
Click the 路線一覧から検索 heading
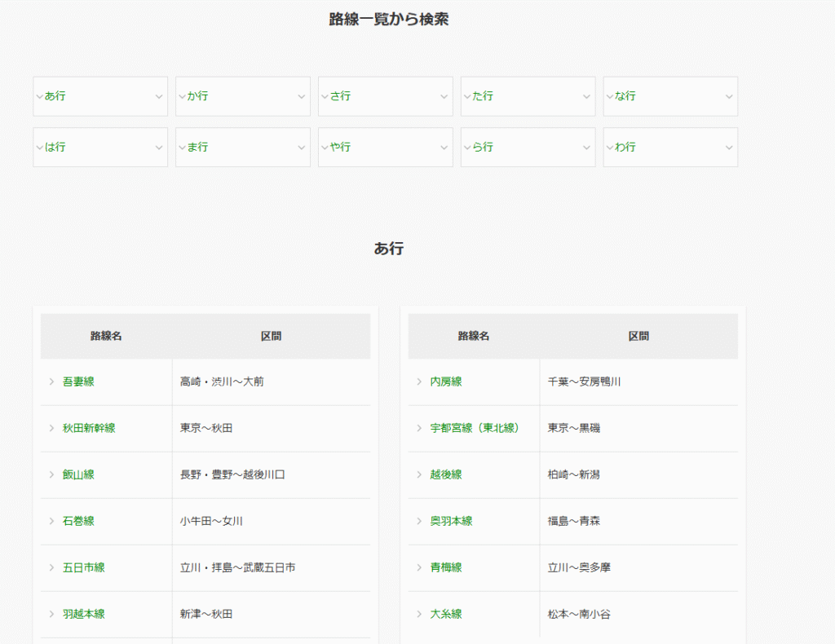click(389, 20)
